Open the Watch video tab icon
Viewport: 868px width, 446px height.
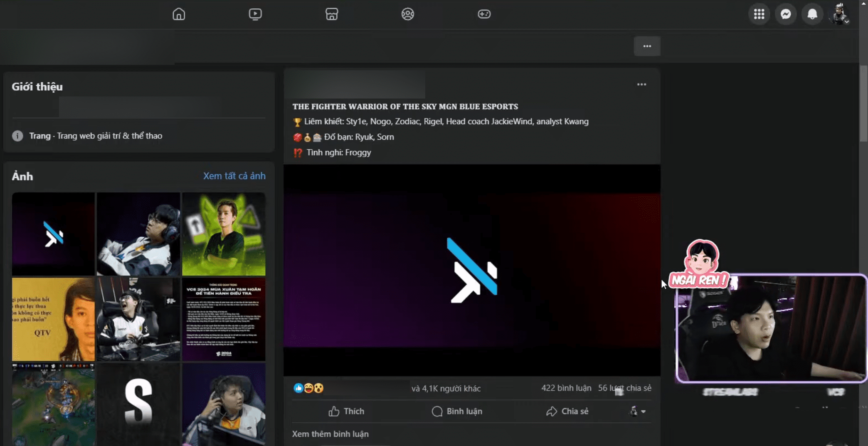tap(255, 14)
